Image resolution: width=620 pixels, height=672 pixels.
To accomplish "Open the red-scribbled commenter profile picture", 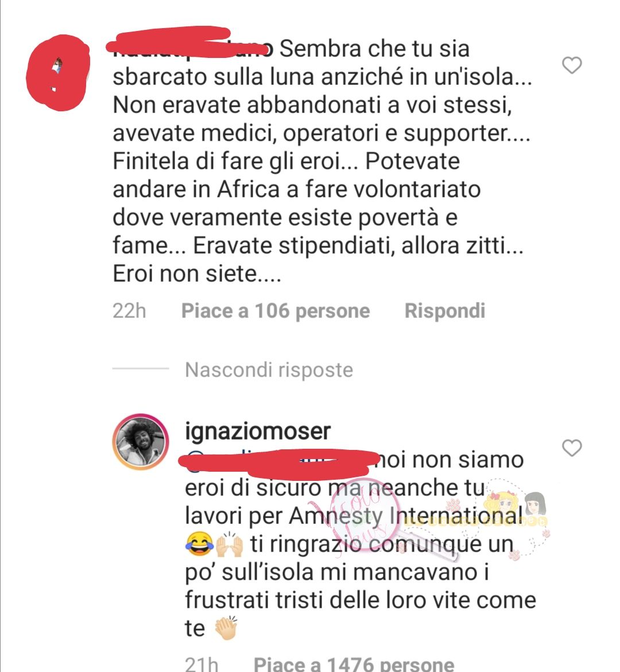I will point(57,73).
